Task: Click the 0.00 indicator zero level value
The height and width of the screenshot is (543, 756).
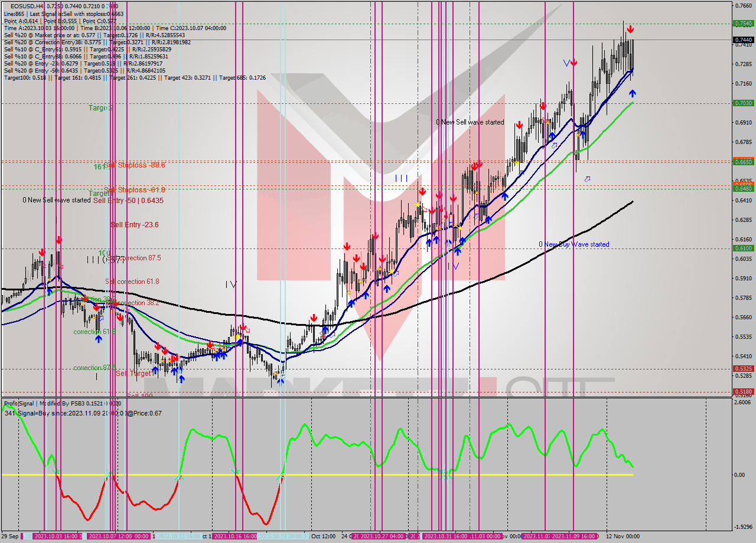Action: (x=739, y=475)
